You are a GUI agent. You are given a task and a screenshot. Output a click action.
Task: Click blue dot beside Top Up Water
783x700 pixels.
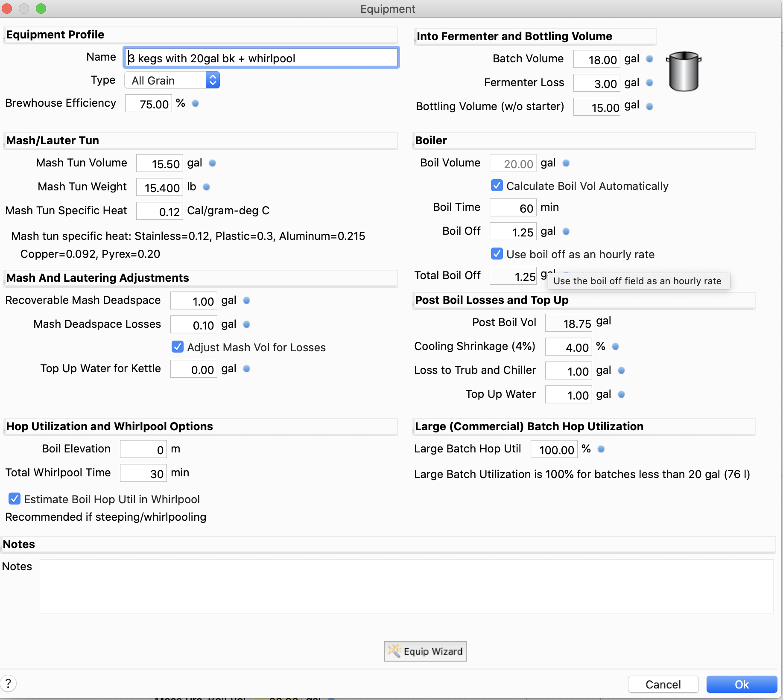tap(622, 394)
